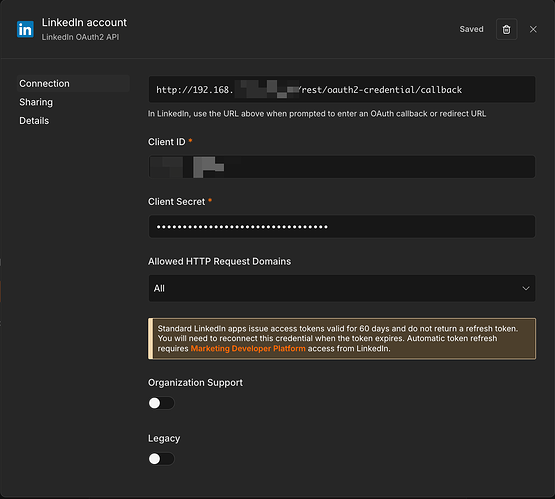This screenshot has height=499, width=555.
Task: Click the Organization Support label
Action: coord(195,383)
